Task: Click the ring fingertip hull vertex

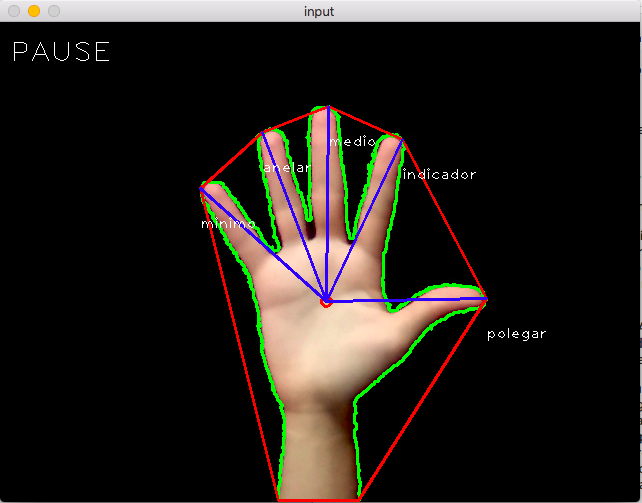Action: click(x=264, y=132)
